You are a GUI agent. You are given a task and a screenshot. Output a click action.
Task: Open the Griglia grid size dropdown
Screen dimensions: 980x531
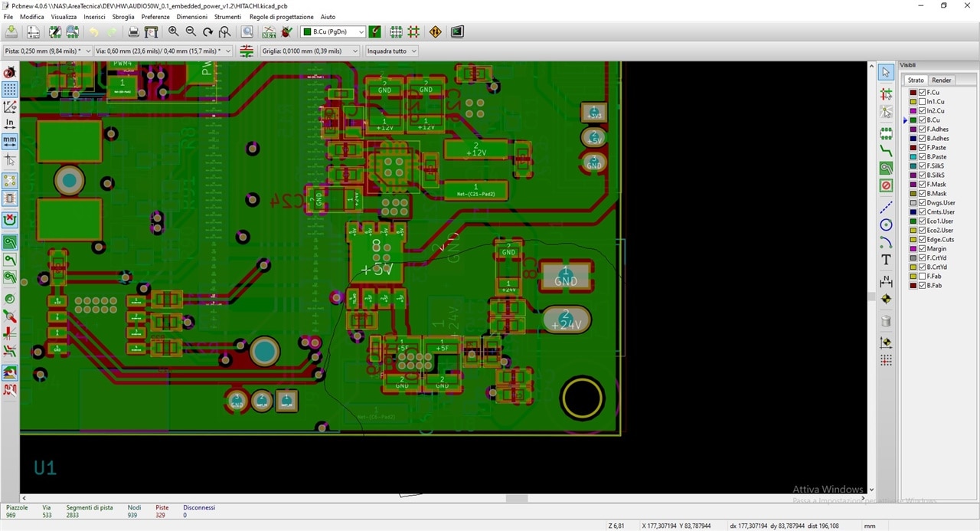pyautogui.click(x=309, y=51)
